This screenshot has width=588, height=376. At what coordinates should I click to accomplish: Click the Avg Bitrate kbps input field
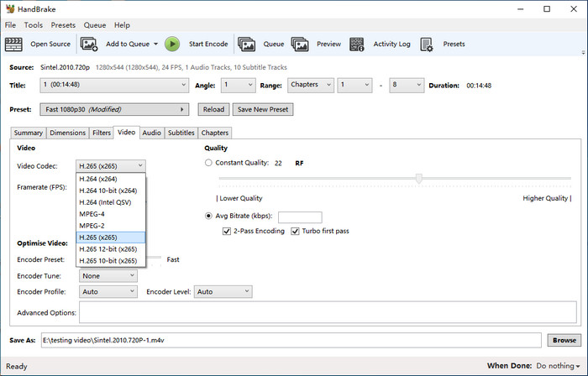click(300, 217)
